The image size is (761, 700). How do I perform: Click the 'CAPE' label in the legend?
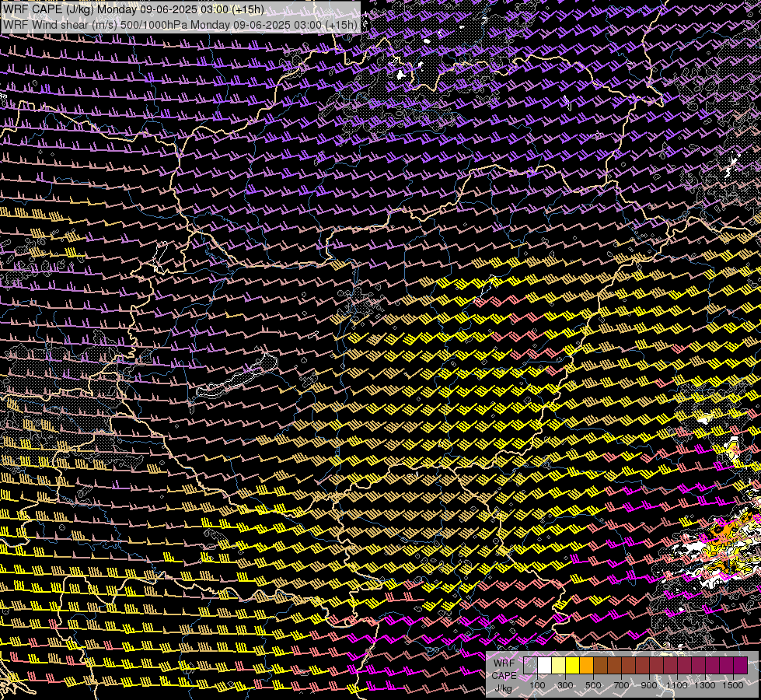504,676
